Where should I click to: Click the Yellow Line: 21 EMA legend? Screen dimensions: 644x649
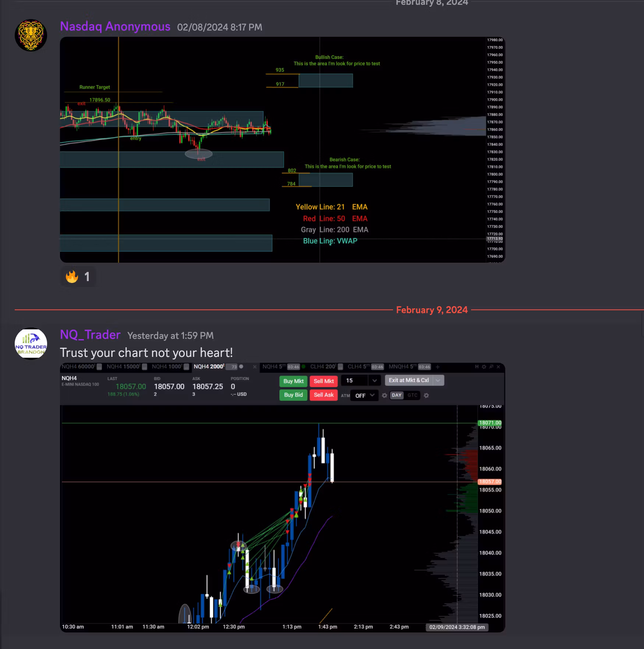(332, 207)
